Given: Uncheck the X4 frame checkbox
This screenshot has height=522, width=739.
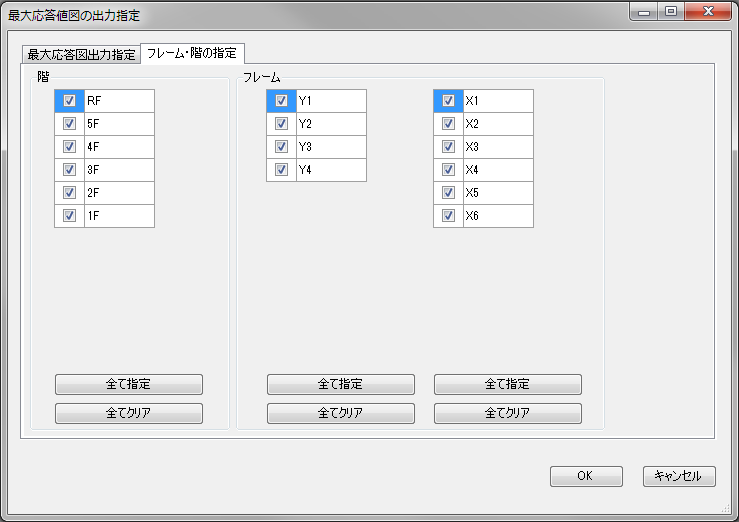Looking at the screenshot, I should [x=448, y=170].
